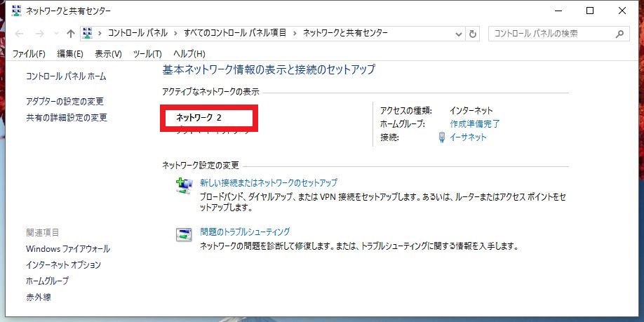Open ファイル(F) menu
Viewport: 644px width, 322px height.
(29, 54)
